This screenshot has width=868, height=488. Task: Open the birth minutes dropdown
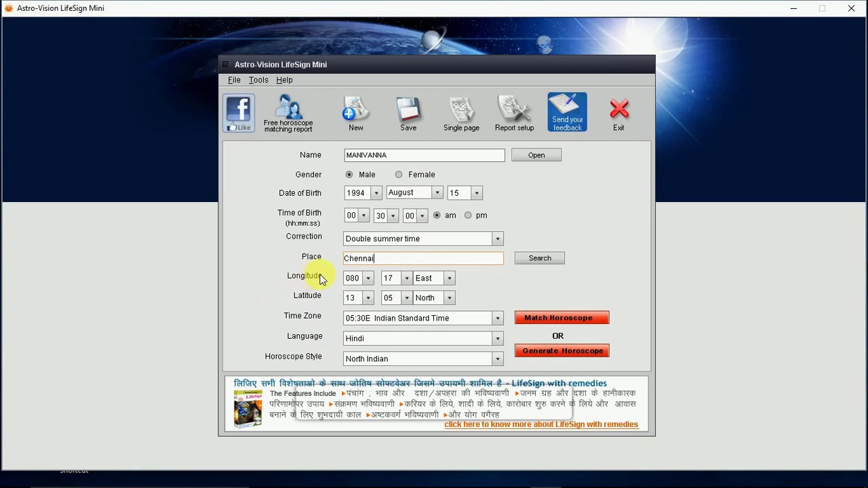coord(393,216)
